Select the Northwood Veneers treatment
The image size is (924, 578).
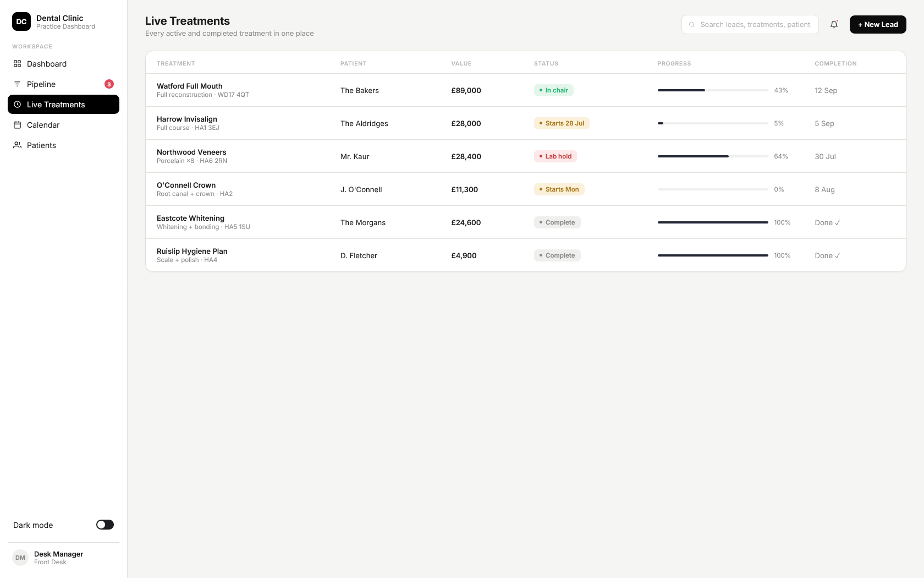[191, 152]
